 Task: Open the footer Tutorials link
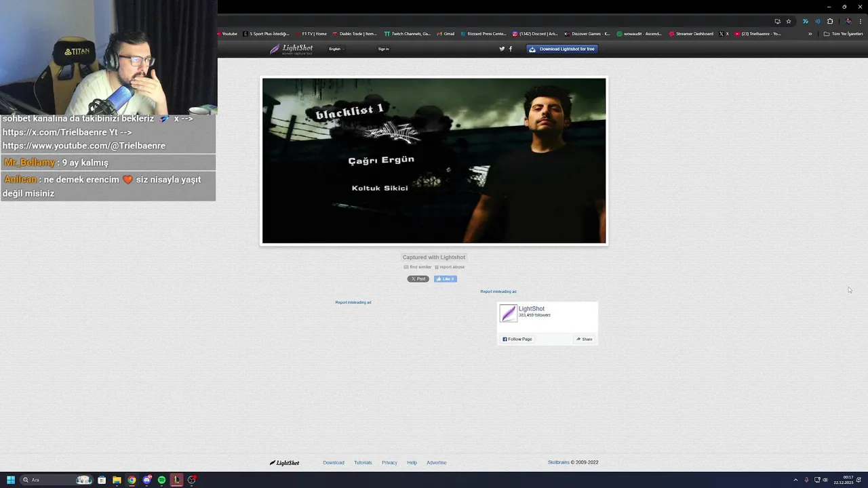363,463
